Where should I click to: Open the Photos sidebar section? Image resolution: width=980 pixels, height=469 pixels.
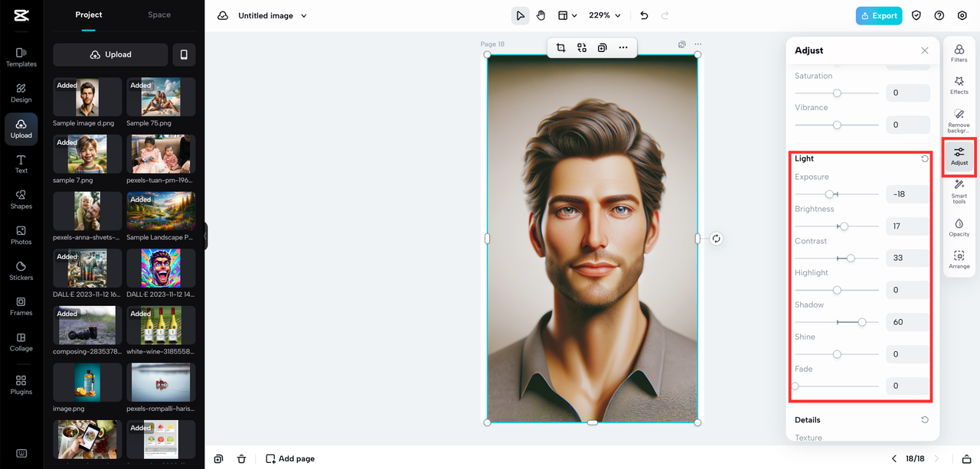21,235
